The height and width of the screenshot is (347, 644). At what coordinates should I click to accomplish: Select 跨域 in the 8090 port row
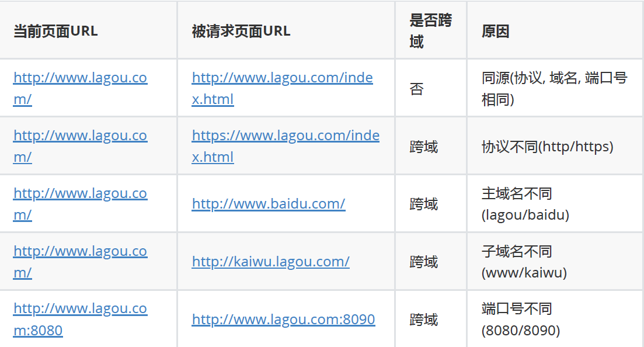click(424, 320)
